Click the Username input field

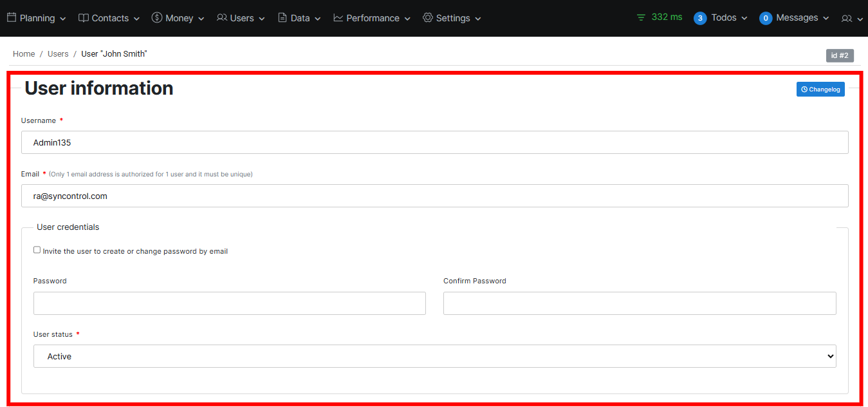434,142
